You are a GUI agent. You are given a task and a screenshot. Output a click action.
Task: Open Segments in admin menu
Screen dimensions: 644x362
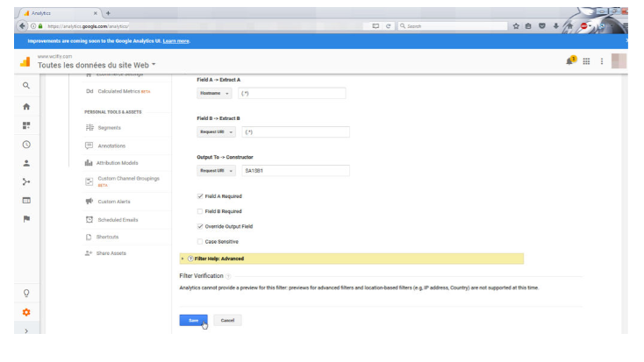click(x=110, y=128)
